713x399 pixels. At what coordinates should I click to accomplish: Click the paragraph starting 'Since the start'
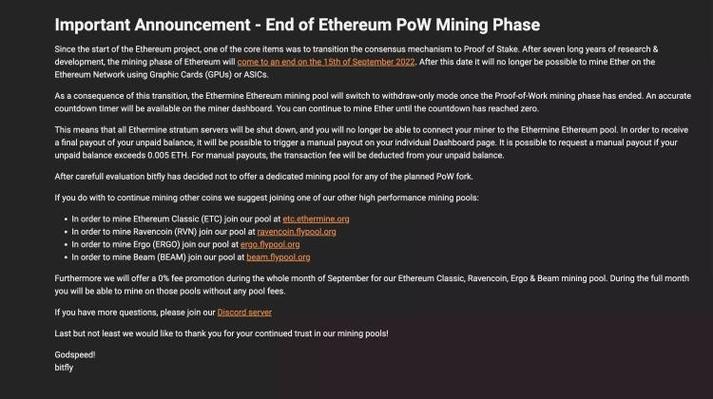(x=356, y=62)
